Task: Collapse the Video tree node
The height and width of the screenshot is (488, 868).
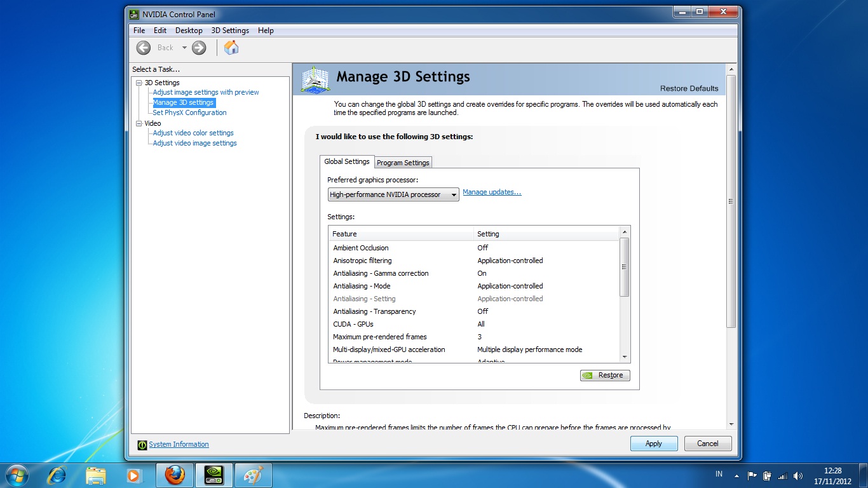Action: (x=139, y=123)
